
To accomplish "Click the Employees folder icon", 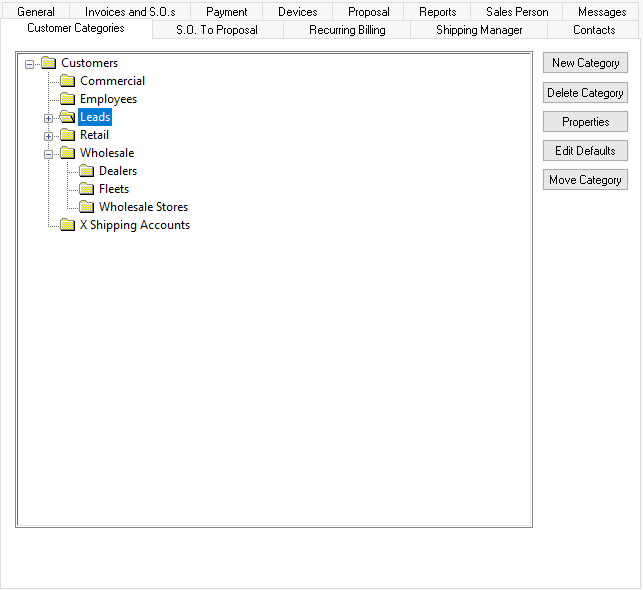I will pos(67,99).
